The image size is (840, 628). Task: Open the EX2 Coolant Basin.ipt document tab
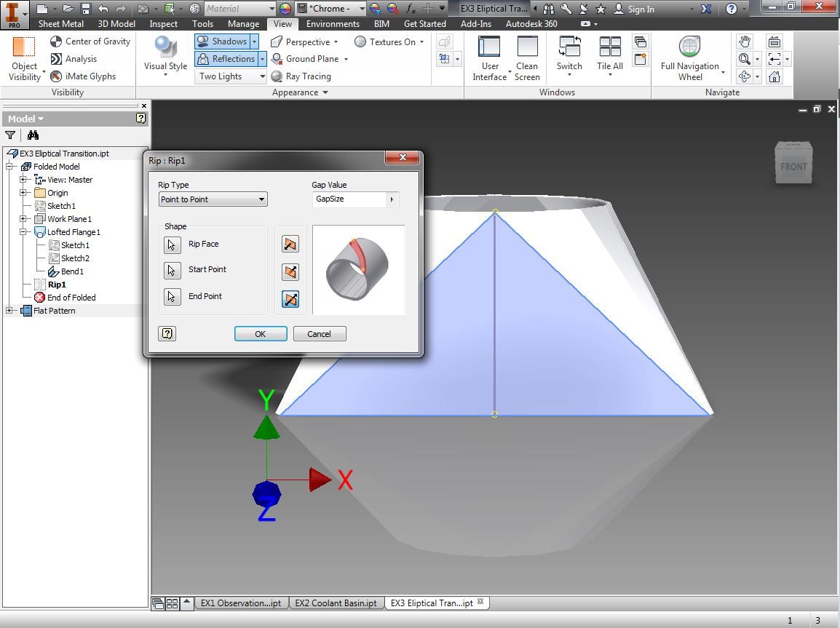(336, 603)
